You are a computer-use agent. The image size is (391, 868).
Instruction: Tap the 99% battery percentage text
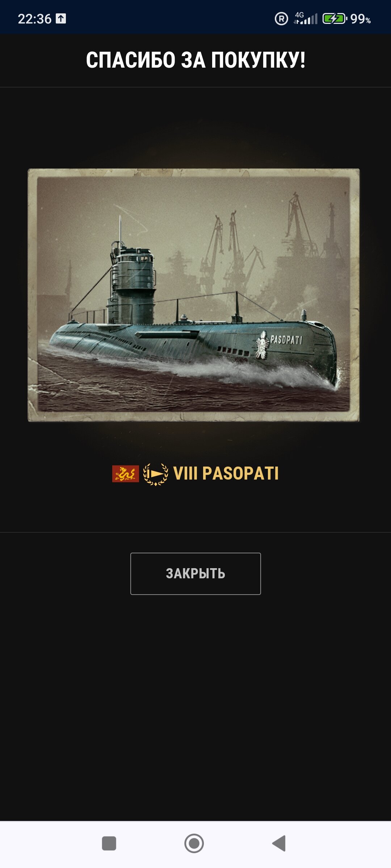pyautogui.click(x=361, y=19)
